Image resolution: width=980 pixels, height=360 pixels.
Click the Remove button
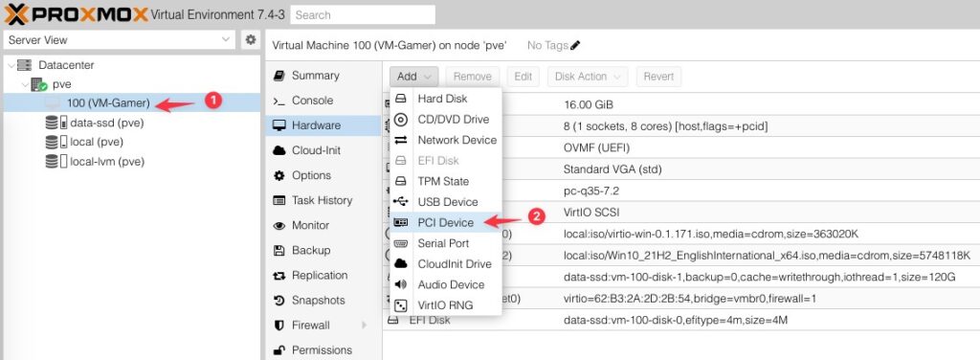(x=473, y=77)
